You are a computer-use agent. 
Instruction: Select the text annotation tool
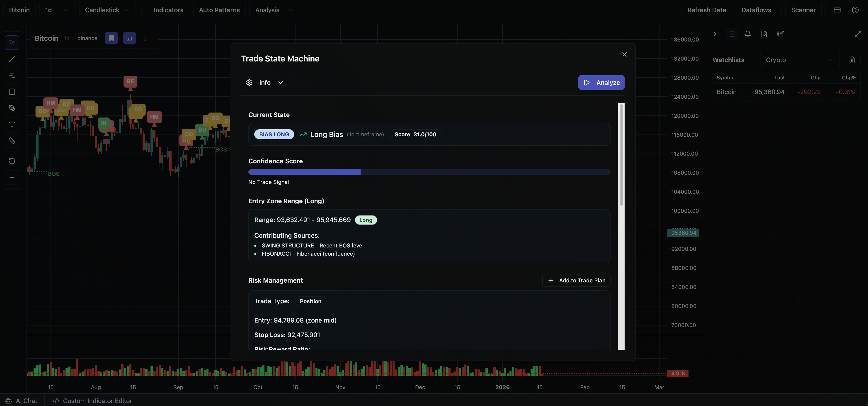pos(12,125)
